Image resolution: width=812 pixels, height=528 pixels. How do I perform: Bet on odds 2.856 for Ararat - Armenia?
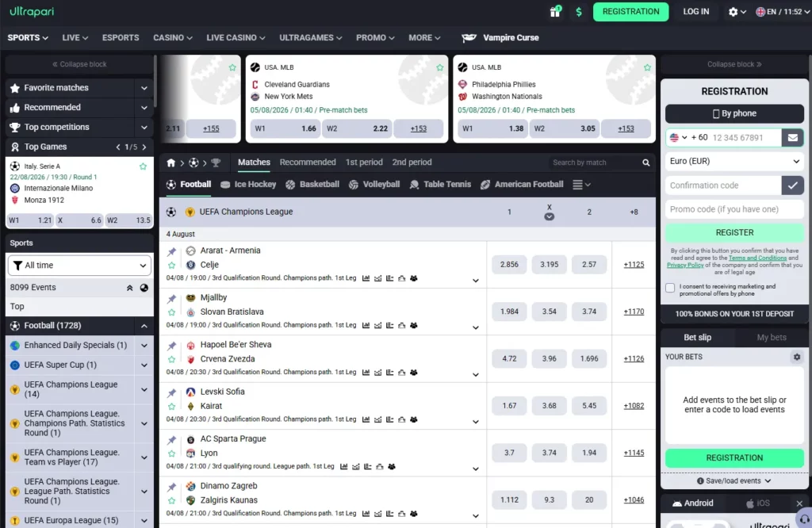(x=509, y=265)
